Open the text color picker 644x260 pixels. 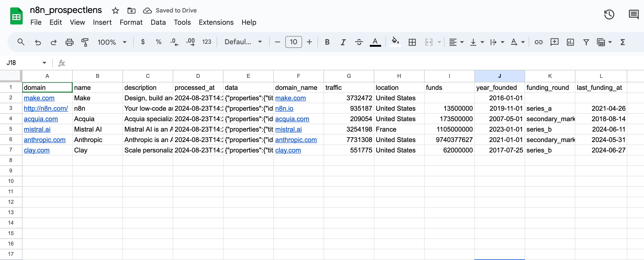tap(375, 42)
